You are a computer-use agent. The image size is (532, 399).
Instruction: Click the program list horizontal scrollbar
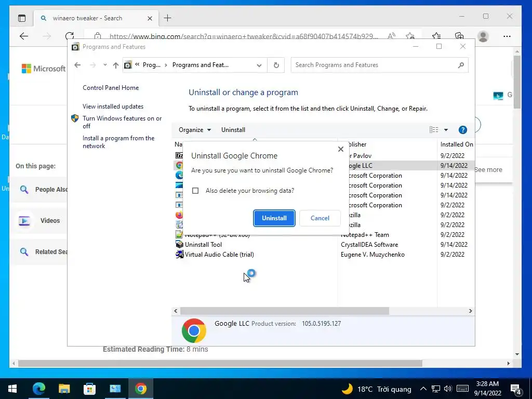(x=284, y=311)
